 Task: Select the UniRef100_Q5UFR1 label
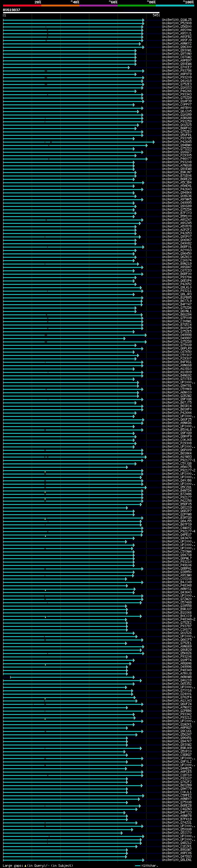(177, 135)
